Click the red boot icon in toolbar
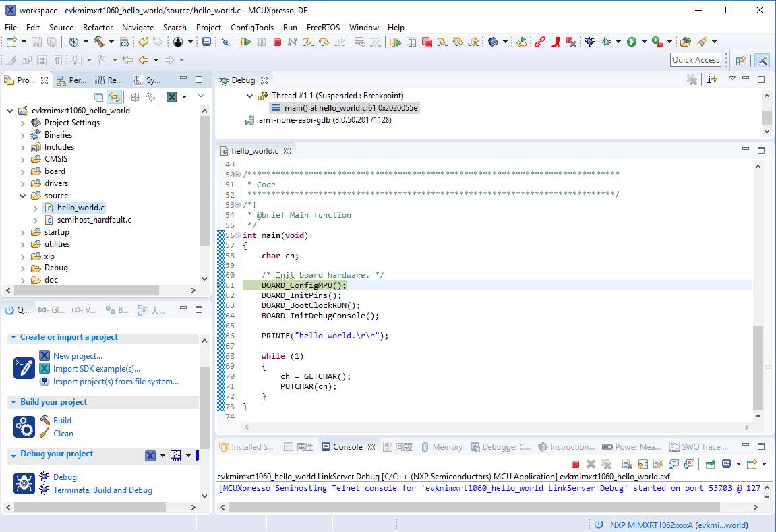This screenshot has height=532, width=776. tap(556, 42)
